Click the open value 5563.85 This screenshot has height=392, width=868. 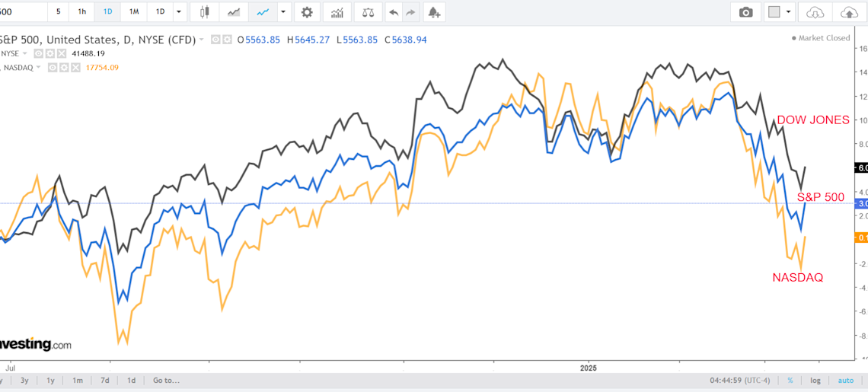pyautogui.click(x=263, y=40)
